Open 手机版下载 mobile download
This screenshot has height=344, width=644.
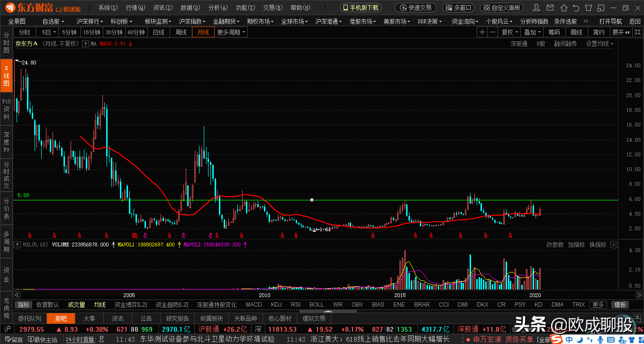coord(360,8)
